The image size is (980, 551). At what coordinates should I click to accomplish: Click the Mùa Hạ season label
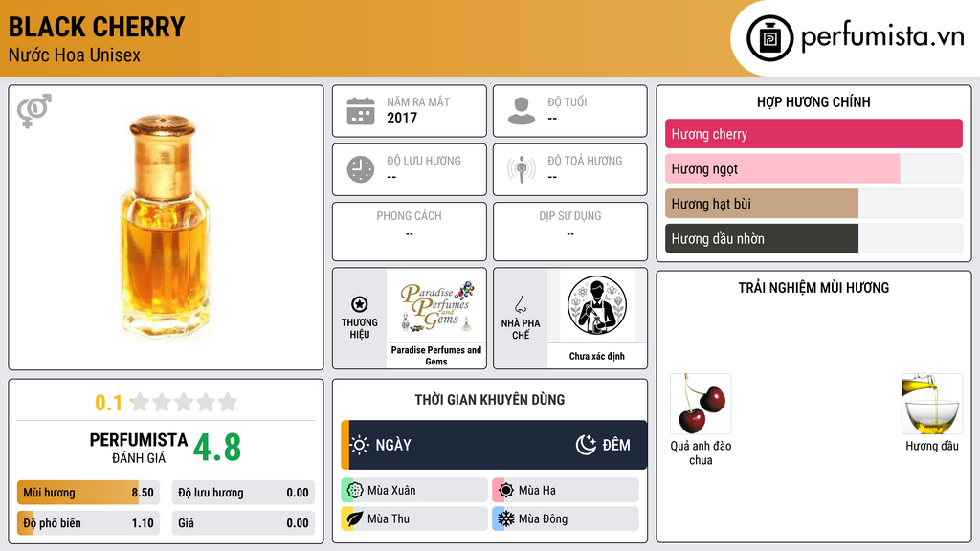537,491
